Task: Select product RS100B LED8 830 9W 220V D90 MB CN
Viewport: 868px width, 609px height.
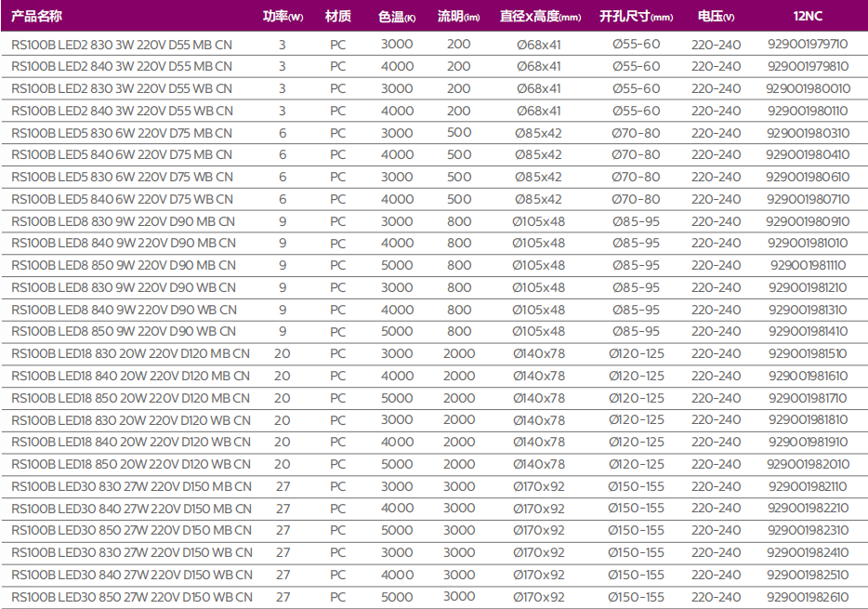Action: click(x=123, y=221)
